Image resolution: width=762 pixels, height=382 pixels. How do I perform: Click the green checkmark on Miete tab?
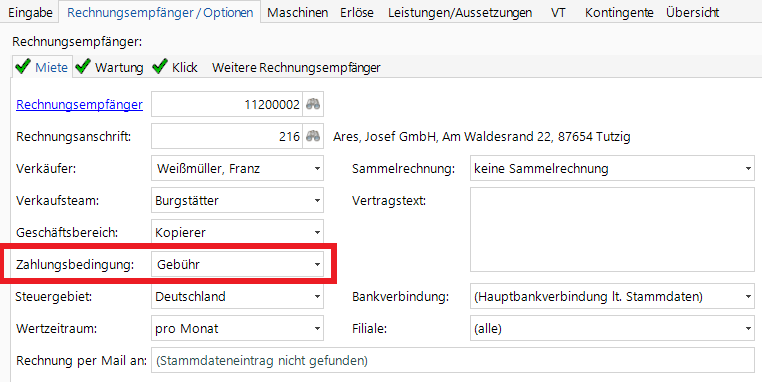pyautogui.click(x=23, y=67)
